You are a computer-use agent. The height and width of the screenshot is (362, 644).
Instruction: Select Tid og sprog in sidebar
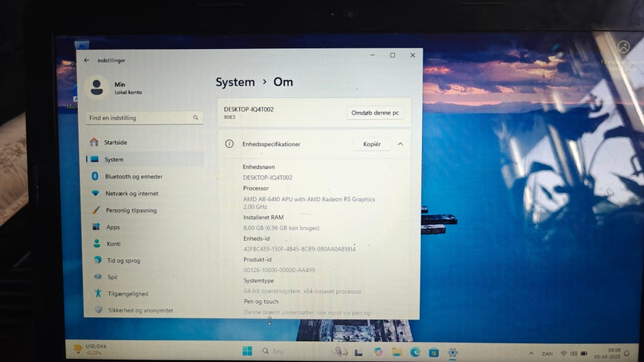tap(123, 260)
